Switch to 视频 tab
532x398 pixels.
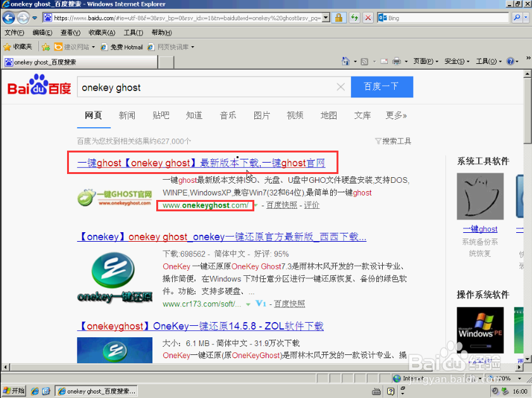295,115
